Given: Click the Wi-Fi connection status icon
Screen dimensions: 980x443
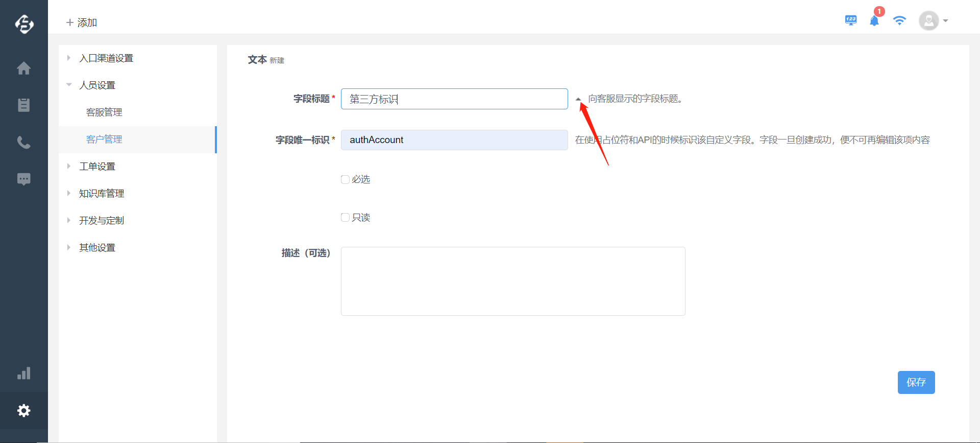Looking at the screenshot, I should tap(899, 20).
